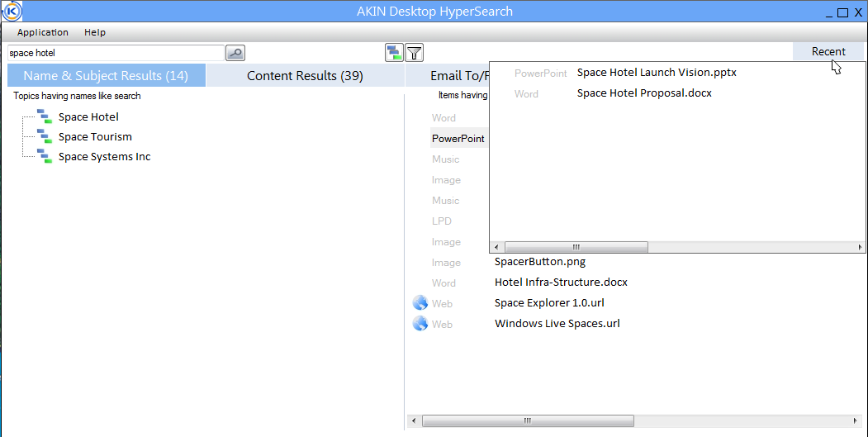868x437 pixels.
Task: Click the space hotel search field
Action: (116, 53)
